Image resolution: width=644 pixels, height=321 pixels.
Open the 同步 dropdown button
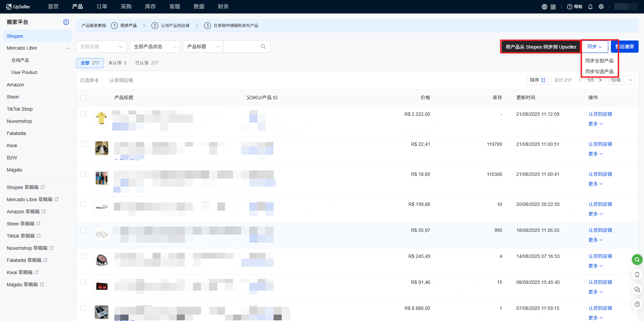pos(595,47)
